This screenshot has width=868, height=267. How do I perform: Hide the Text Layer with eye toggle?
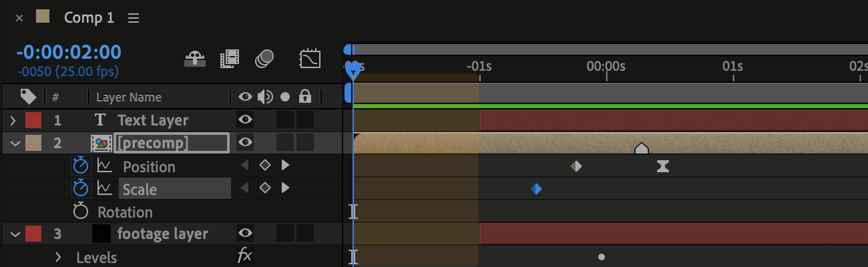[246, 119]
